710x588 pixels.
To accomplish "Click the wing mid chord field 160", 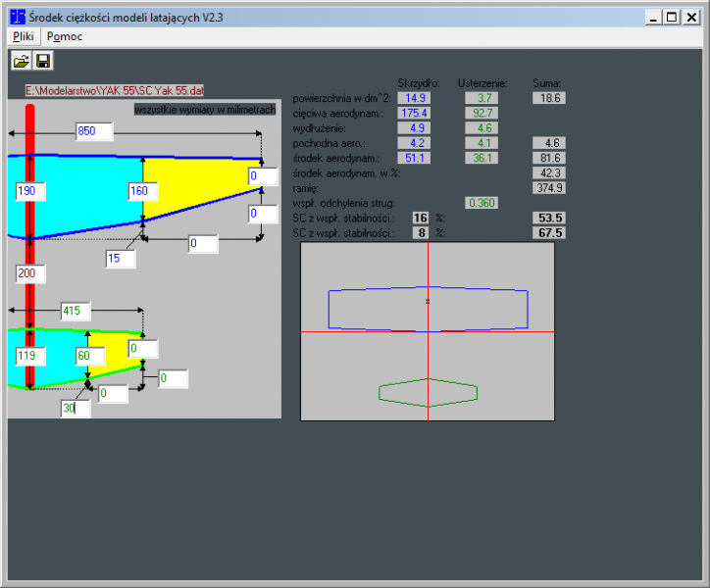I will click(x=146, y=191).
